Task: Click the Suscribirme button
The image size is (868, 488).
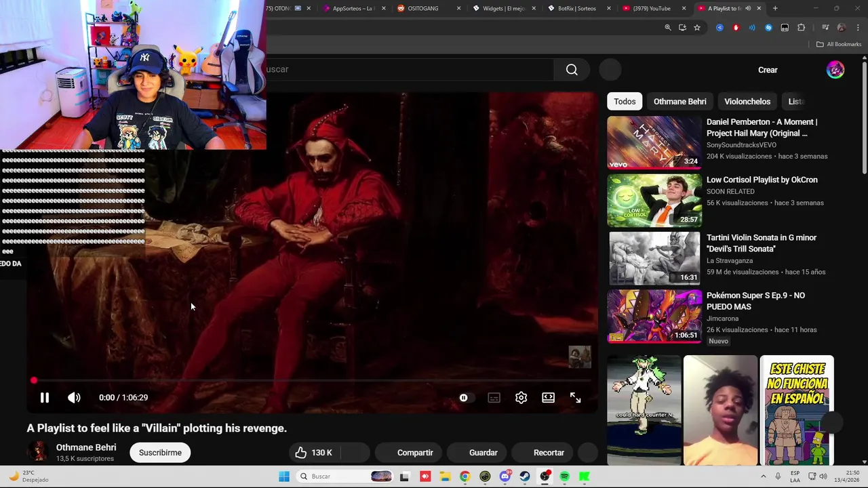Action: (160, 453)
